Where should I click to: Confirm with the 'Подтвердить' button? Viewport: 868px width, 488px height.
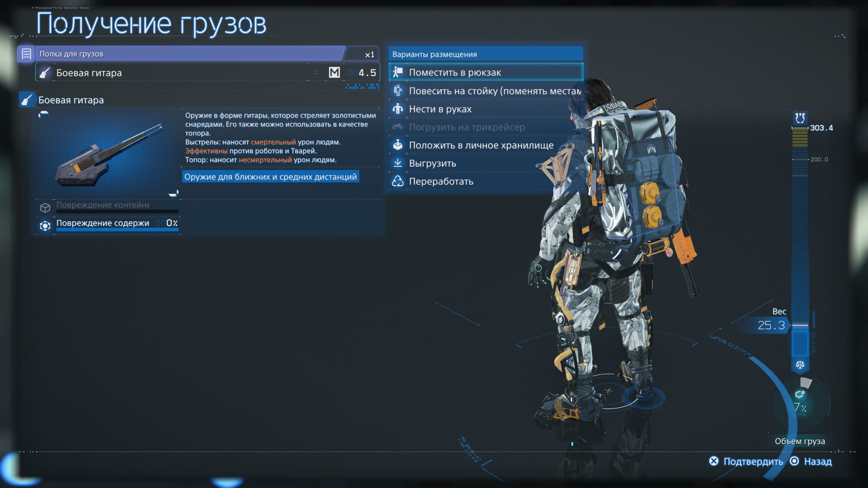753,461
